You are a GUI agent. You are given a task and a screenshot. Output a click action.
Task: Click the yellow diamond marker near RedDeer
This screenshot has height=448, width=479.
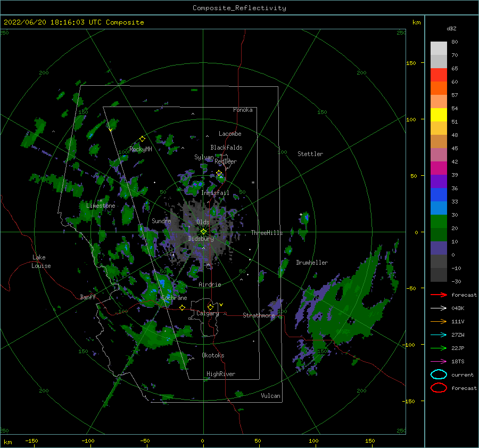pos(219,173)
